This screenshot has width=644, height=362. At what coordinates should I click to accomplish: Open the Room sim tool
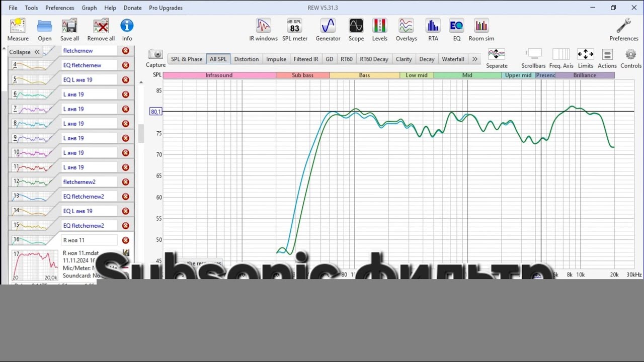[481, 30]
